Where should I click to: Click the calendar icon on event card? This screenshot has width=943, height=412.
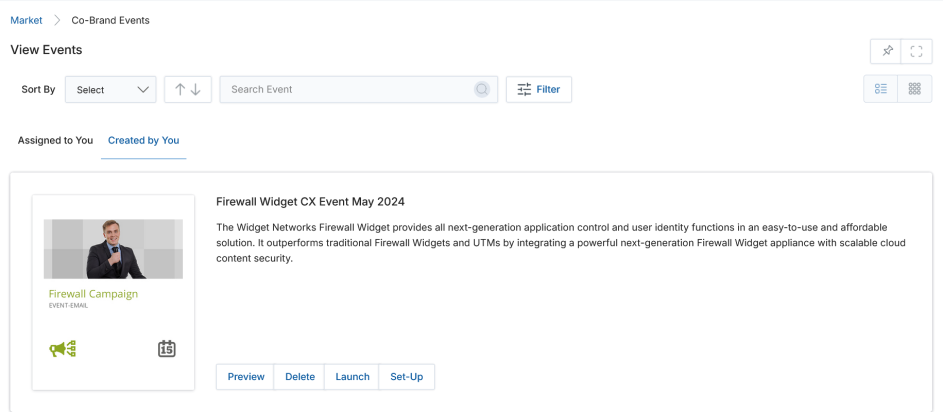pyautogui.click(x=167, y=348)
